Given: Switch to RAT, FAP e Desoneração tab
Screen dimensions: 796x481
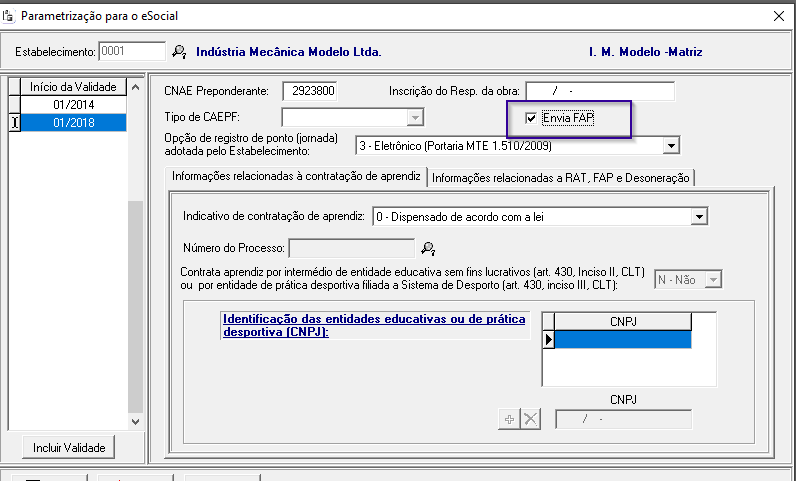Looking at the screenshot, I should coord(561,177).
